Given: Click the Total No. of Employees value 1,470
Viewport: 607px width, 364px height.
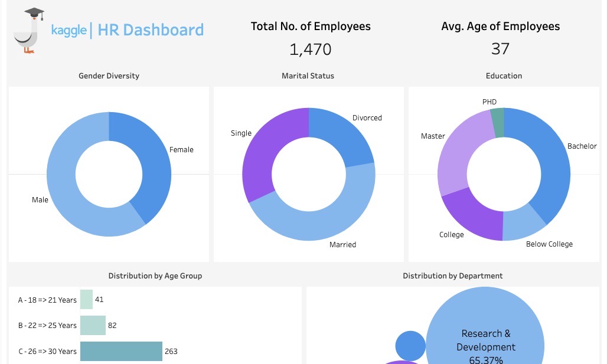Looking at the screenshot, I should coord(311,50).
